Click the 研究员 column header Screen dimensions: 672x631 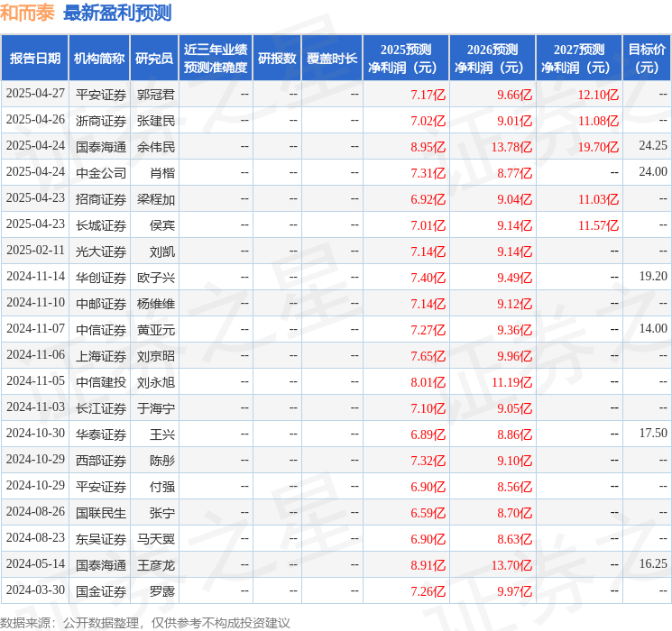click(x=154, y=59)
